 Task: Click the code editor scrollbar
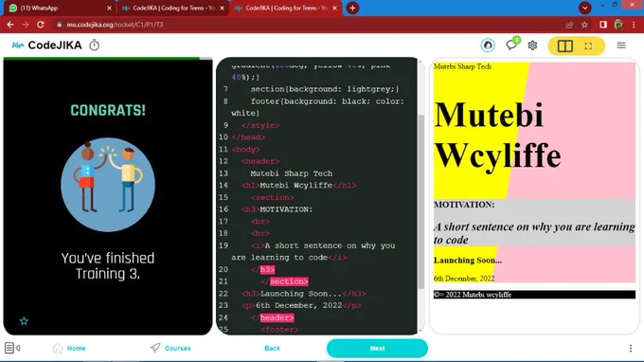coord(420,201)
